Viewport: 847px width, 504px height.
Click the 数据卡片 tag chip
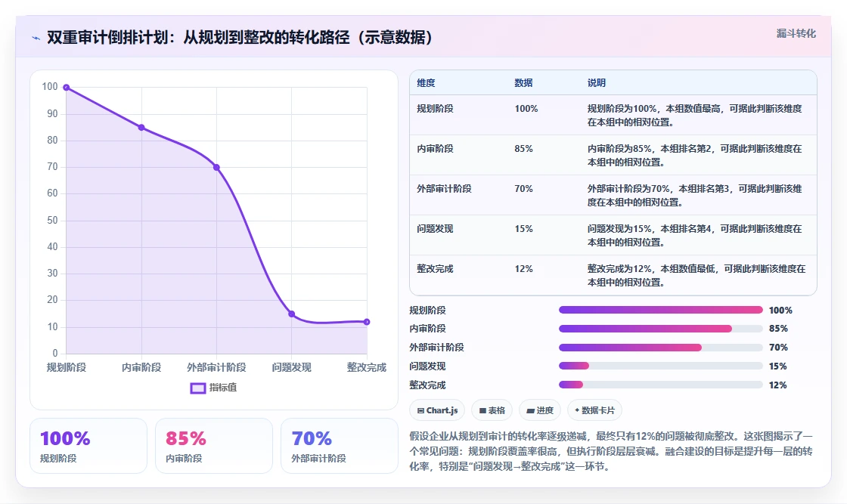594,410
